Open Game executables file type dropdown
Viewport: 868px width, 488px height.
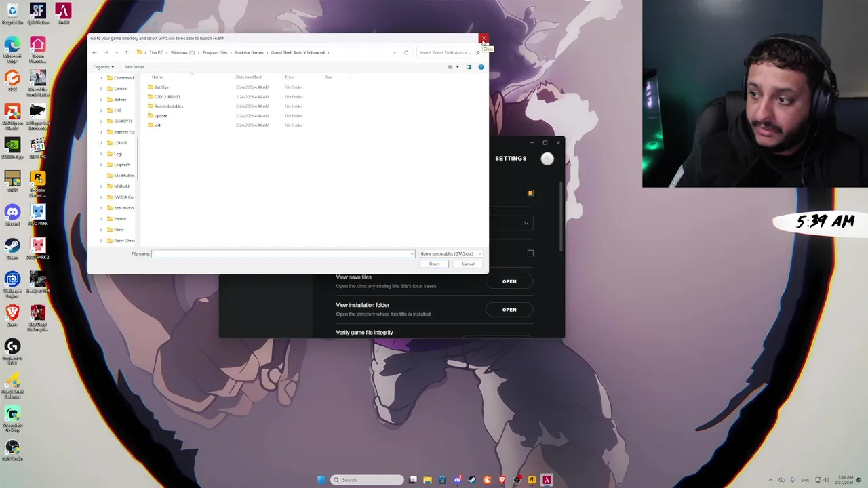click(450, 253)
